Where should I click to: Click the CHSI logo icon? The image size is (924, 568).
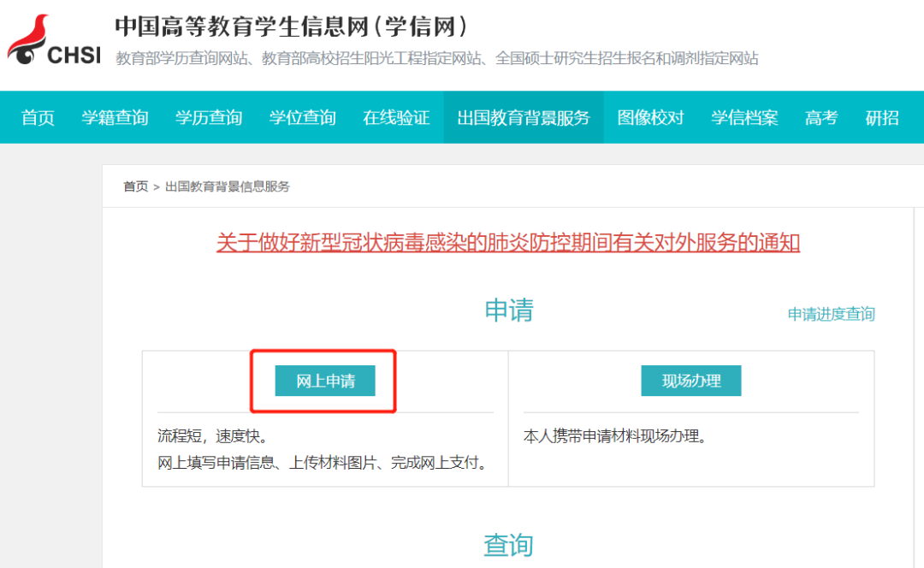point(54,39)
